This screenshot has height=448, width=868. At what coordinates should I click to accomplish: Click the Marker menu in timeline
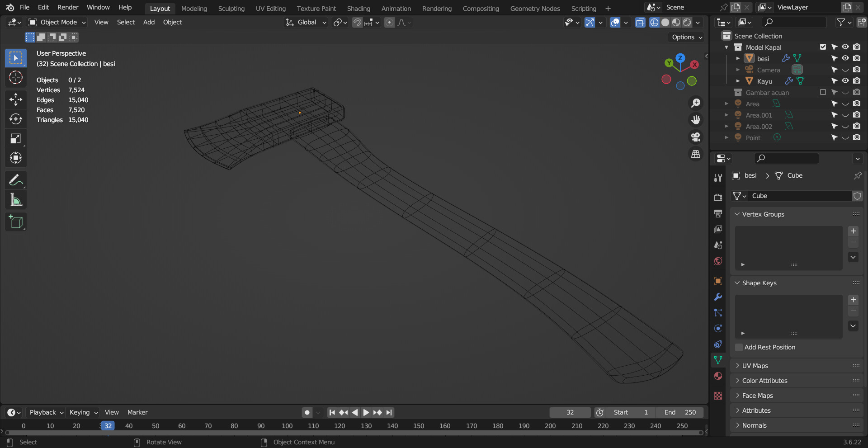tap(137, 412)
